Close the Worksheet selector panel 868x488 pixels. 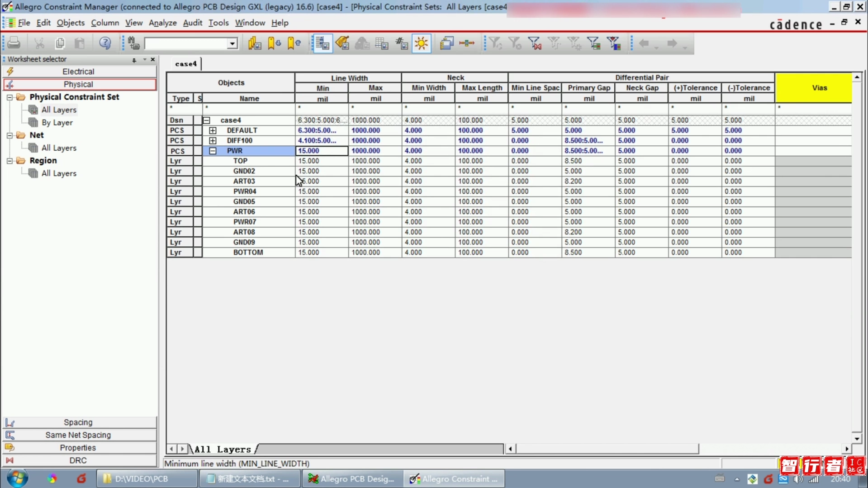(x=153, y=59)
